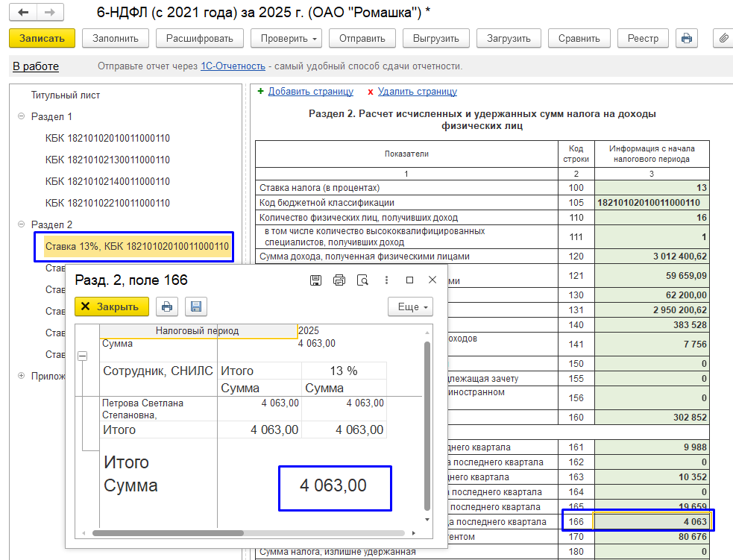Click the printer icon in main toolbar
Screen dimensions: 733x560
coord(687,38)
